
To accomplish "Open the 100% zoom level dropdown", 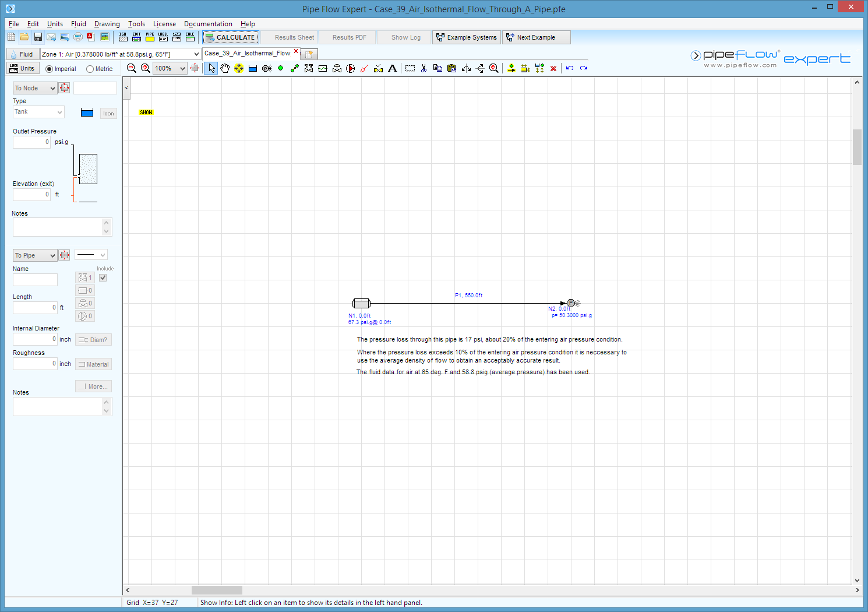I will point(170,68).
